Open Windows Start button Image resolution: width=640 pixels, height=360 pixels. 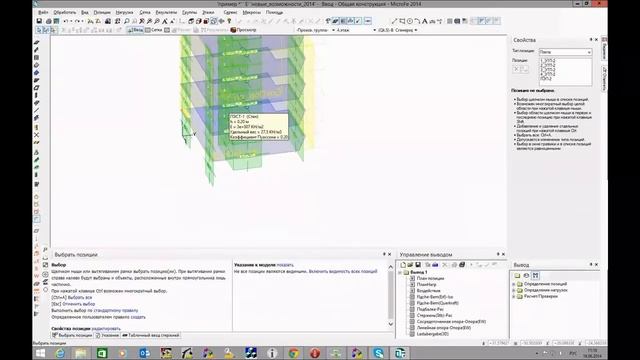click(40, 353)
